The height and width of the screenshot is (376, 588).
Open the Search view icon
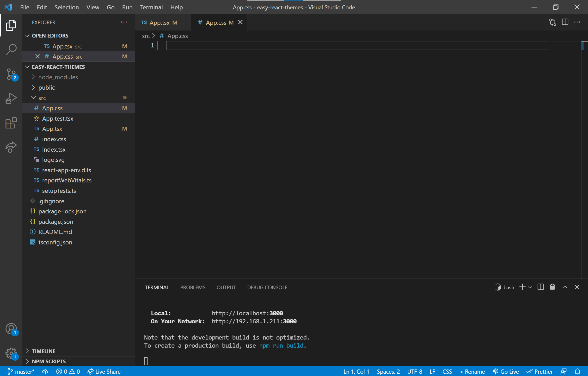tap(11, 49)
